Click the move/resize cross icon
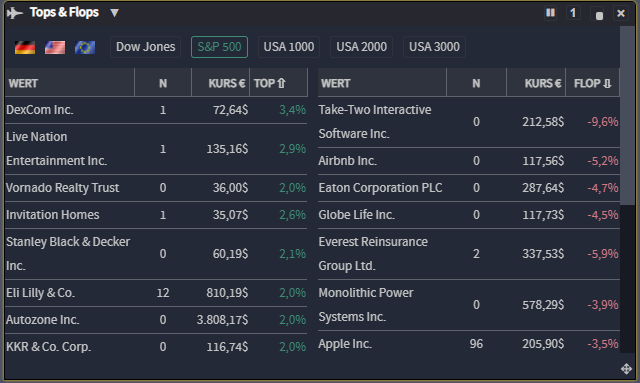The width and height of the screenshot is (640, 383). click(x=627, y=369)
